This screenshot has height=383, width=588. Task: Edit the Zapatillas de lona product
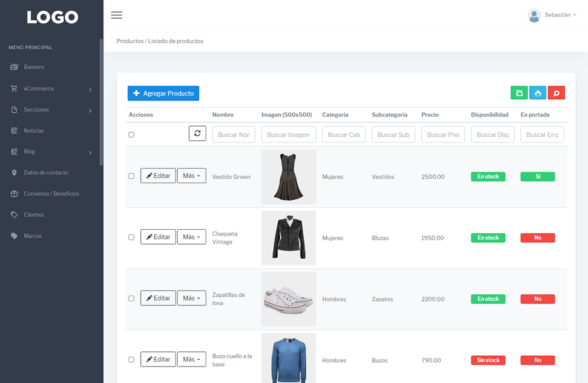pos(158,298)
